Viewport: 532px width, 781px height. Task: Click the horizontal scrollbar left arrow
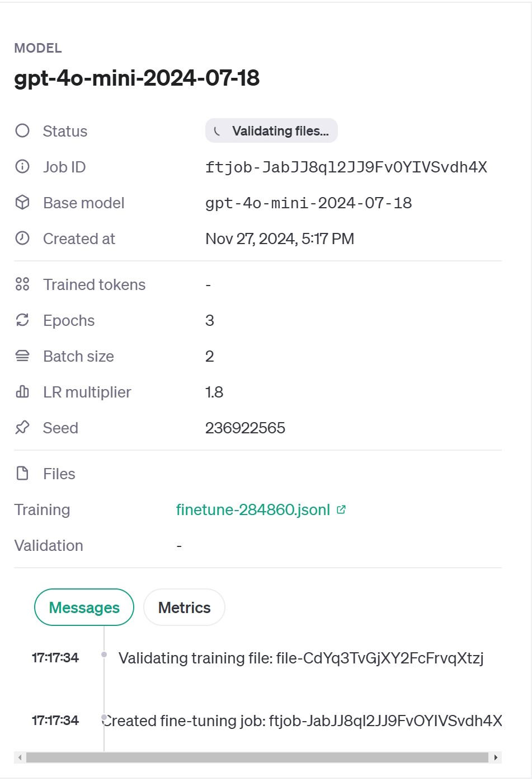pos(20,757)
